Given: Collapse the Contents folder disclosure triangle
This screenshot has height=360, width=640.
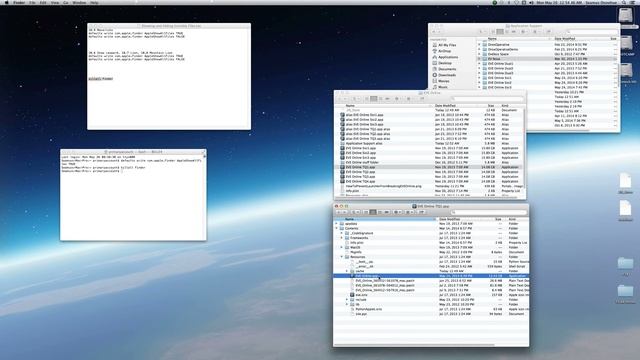Looking at the screenshot, I should tap(337, 229).
